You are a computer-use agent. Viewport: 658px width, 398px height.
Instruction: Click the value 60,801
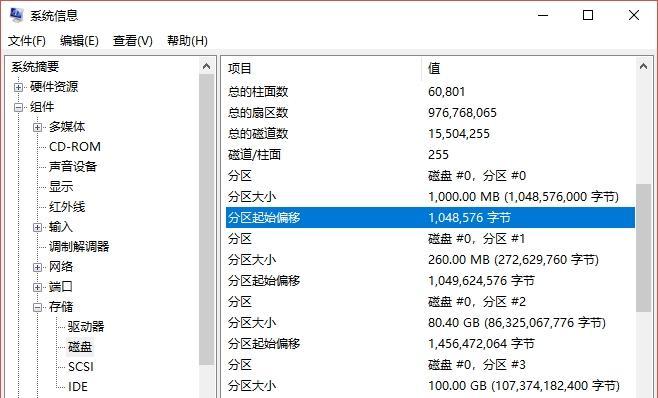pyautogui.click(x=446, y=92)
